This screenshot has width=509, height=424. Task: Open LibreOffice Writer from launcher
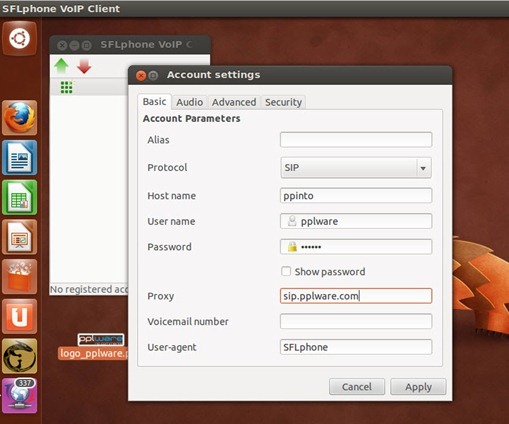click(20, 158)
